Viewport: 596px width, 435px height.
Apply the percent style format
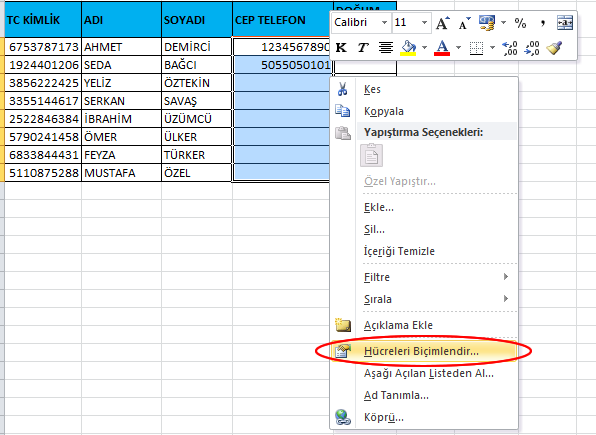[520, 23]
